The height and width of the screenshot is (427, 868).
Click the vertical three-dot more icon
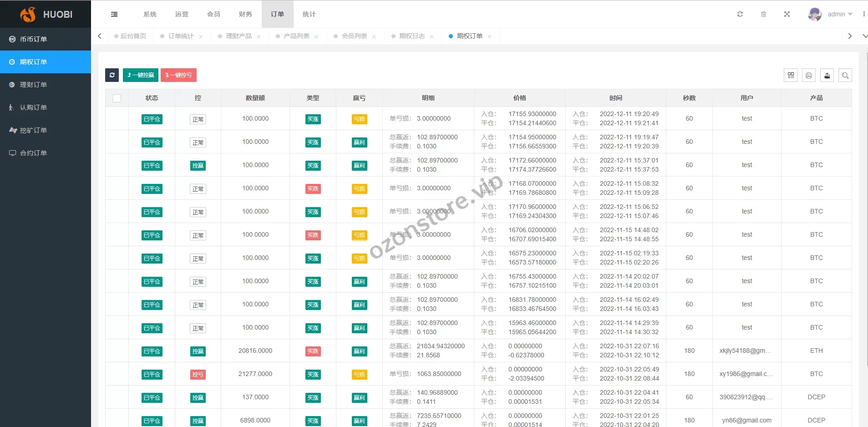(863, 15)
